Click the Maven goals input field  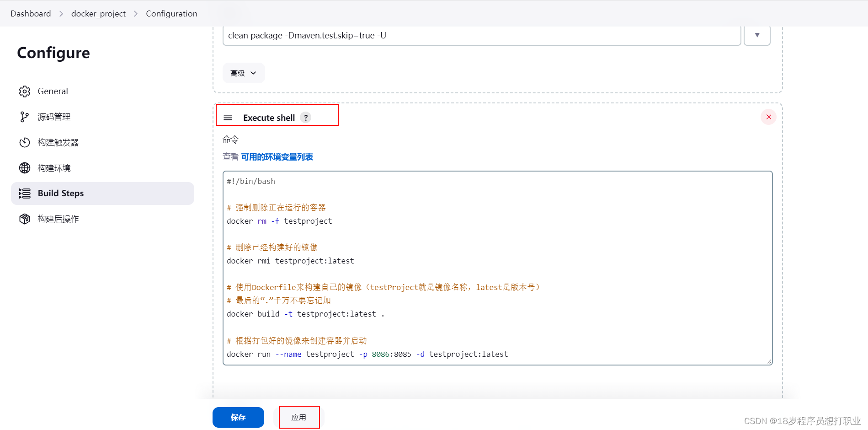click(x=482, y=35)
